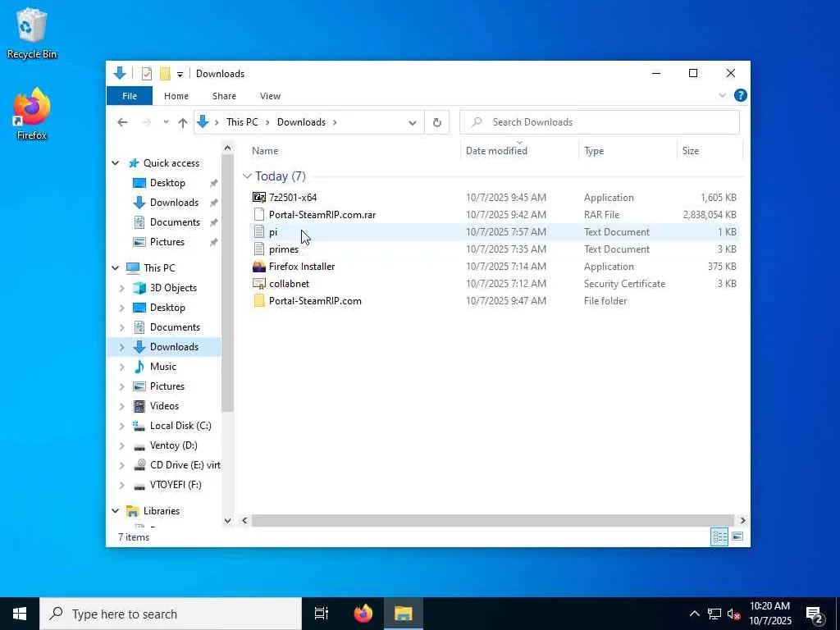Open Videos in the navigation pane
Screen dimensions: 840x630
click(164, 406)
